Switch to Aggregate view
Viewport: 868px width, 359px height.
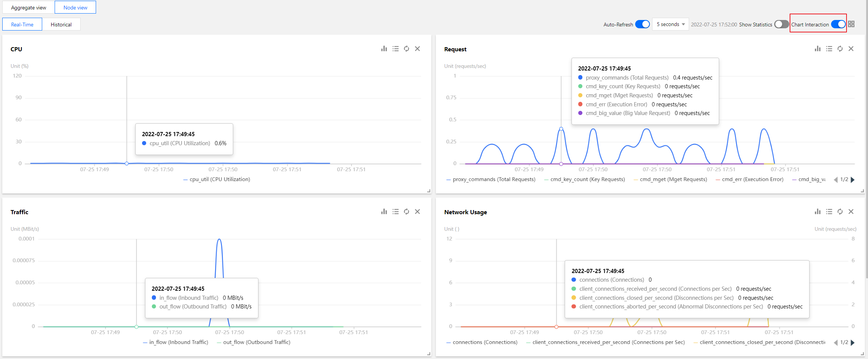click(x=28, y=7)
